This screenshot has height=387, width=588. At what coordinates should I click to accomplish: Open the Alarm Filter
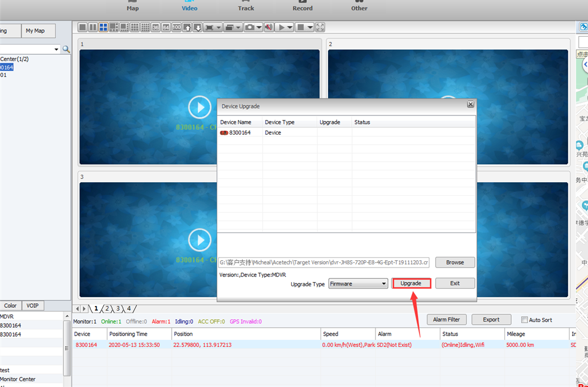[446, 320]
